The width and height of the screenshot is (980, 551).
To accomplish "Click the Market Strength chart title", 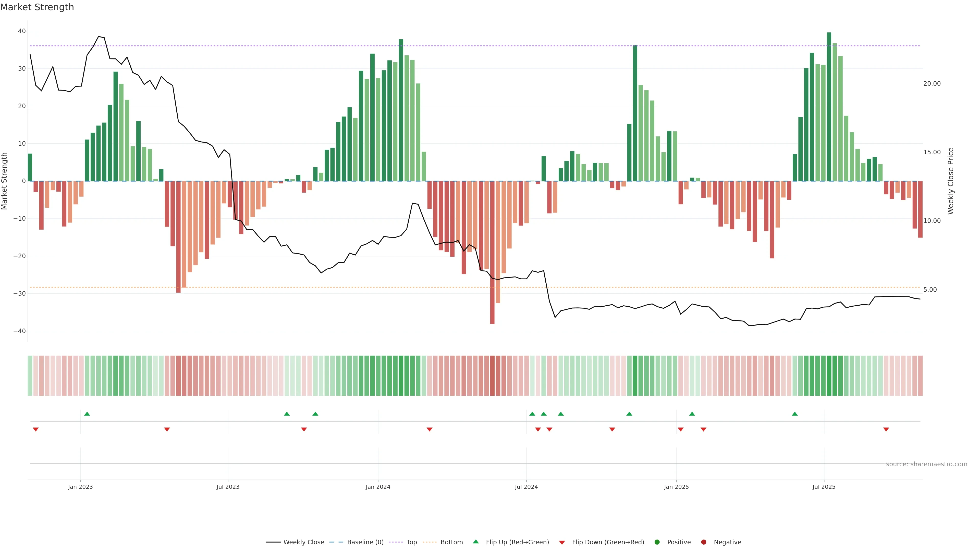I will click(37, 7).
